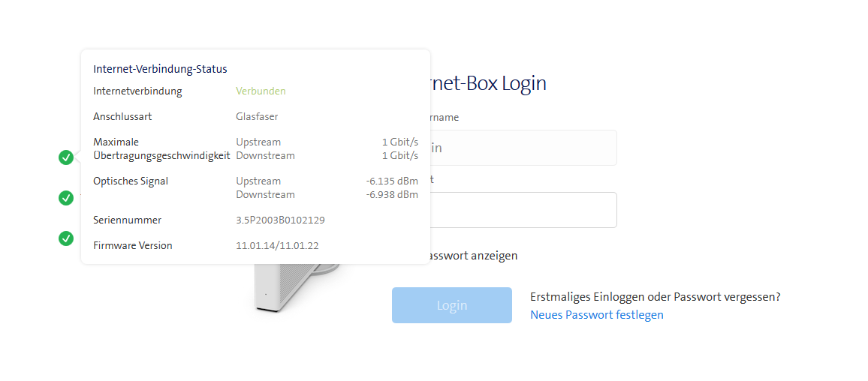The image size is (868, 381).
Task: Click the Upstream 1 Gbit/s speed value
Action: point(400,142)
